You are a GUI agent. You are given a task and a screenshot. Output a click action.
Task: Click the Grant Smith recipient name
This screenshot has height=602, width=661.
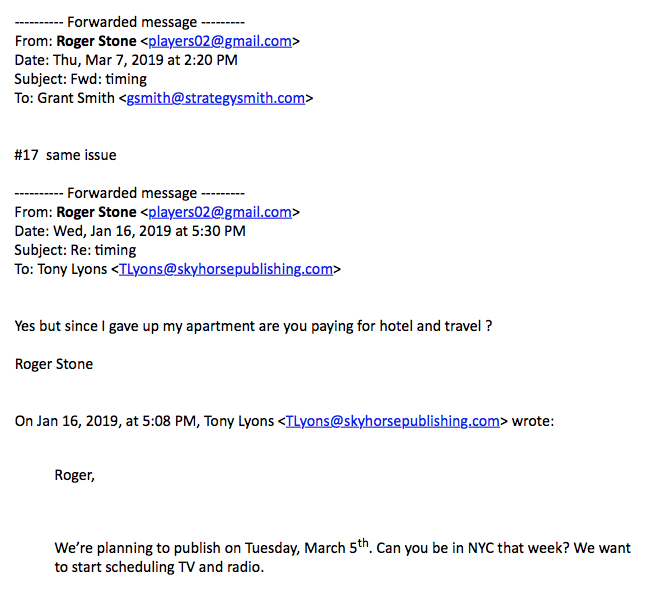(x=76, y=98)
